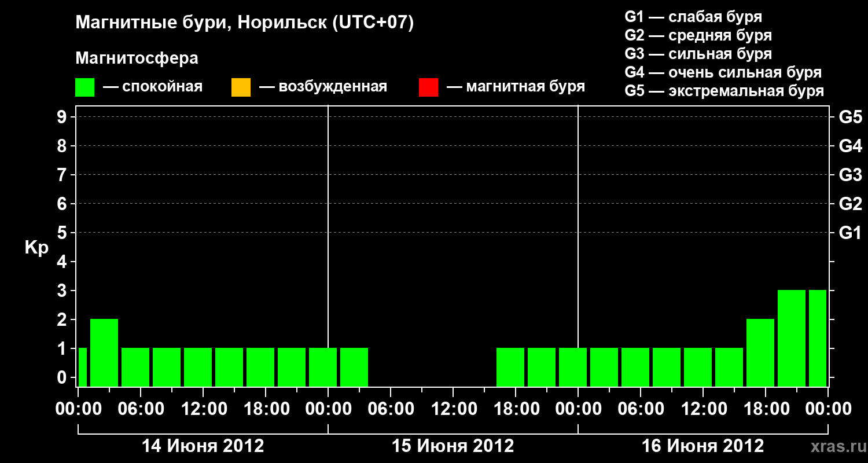Click the date label '16 Июня 2012'

pyautogui.click(x=703, y=446)
